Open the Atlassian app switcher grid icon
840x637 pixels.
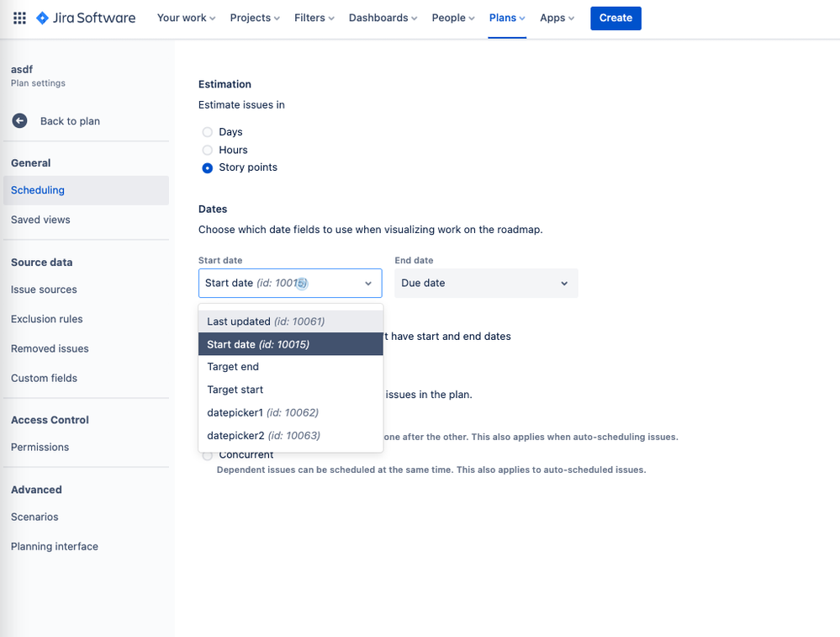pos(18,18)
